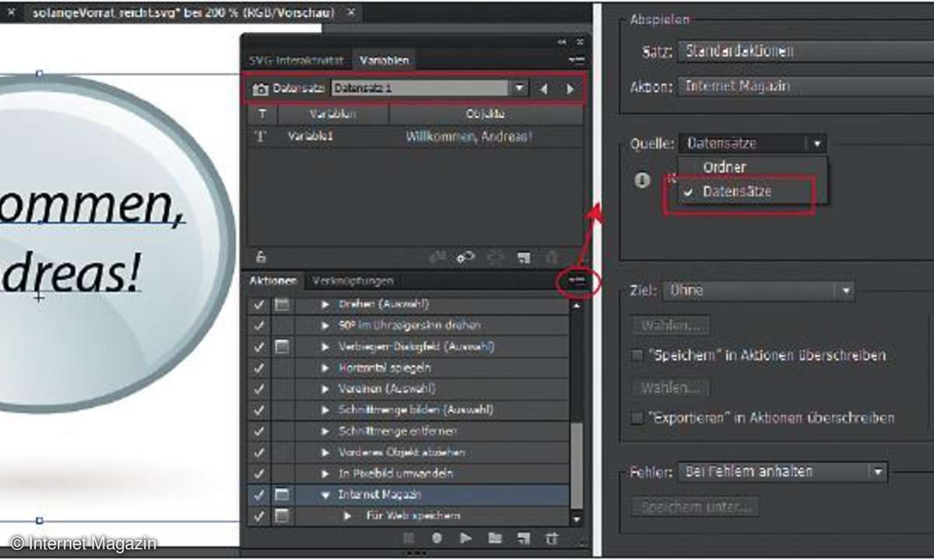
Task: Go to previous data set arrow
Action: point(543,89)
